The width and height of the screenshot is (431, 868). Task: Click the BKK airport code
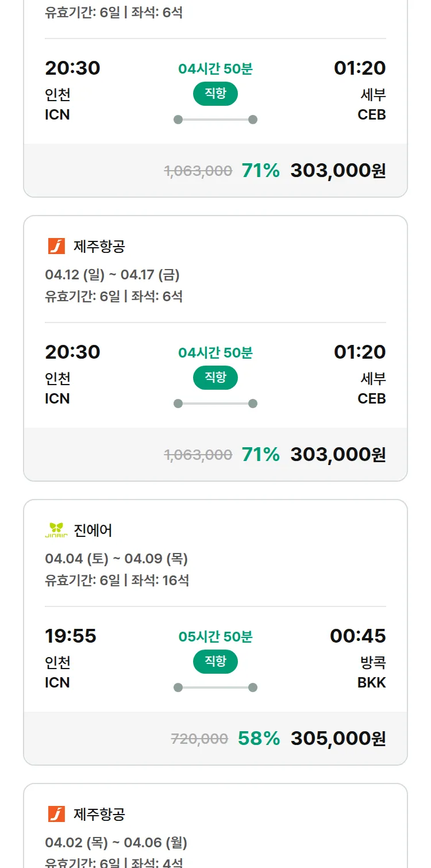pyautogui.click(x=371, y=682)
